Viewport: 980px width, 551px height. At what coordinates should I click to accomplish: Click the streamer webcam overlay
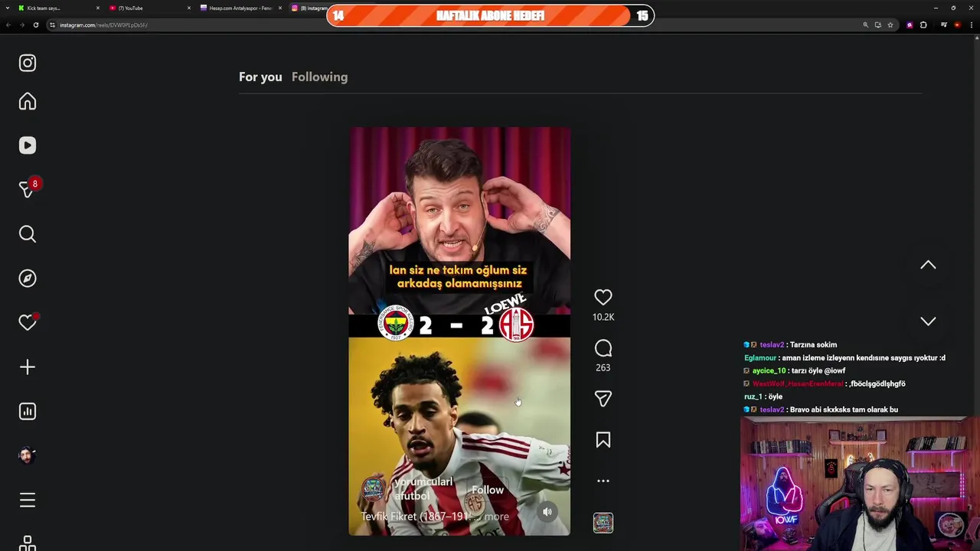[860, 484]
